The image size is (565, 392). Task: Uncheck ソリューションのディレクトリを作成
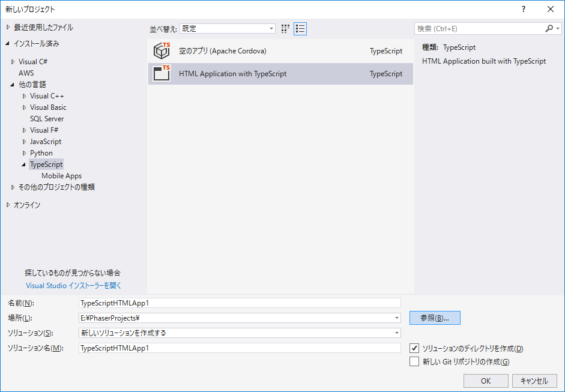[x=414, y=348]
